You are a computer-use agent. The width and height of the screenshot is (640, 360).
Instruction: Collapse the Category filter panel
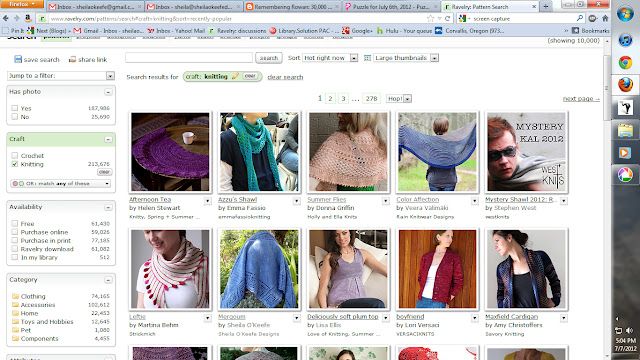pos(108,280)
